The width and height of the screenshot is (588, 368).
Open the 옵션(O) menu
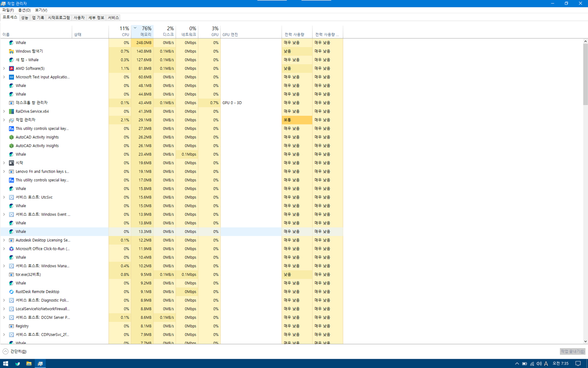click(x=25, y=10)
